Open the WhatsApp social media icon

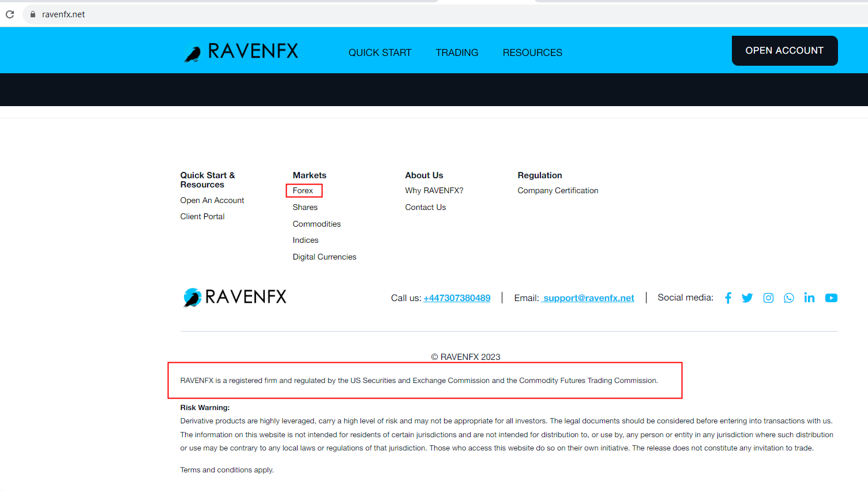pos(789,298)
